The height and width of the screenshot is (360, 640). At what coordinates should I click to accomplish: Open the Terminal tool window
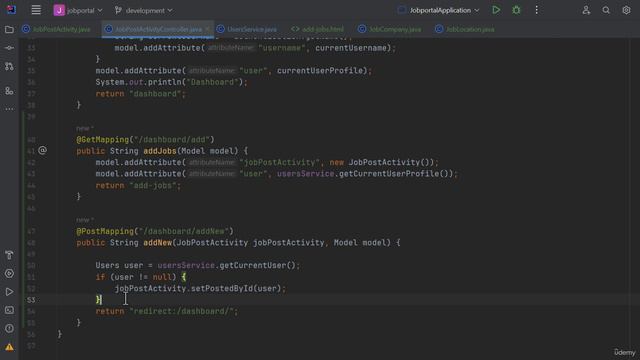click(9, 310)
